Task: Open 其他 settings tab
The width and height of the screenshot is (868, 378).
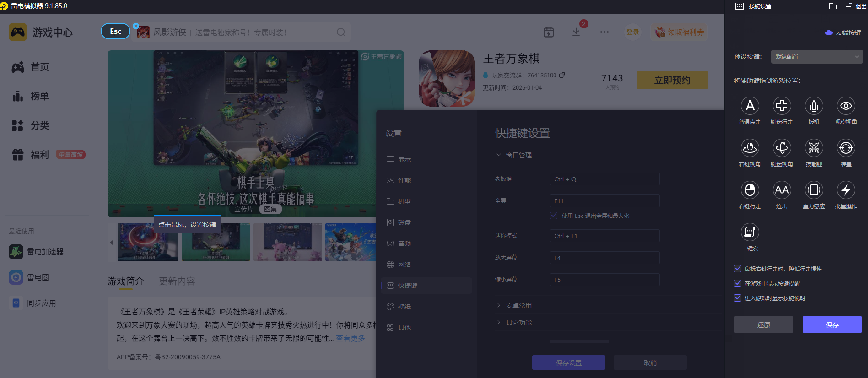Action: [x=426, y=328]
